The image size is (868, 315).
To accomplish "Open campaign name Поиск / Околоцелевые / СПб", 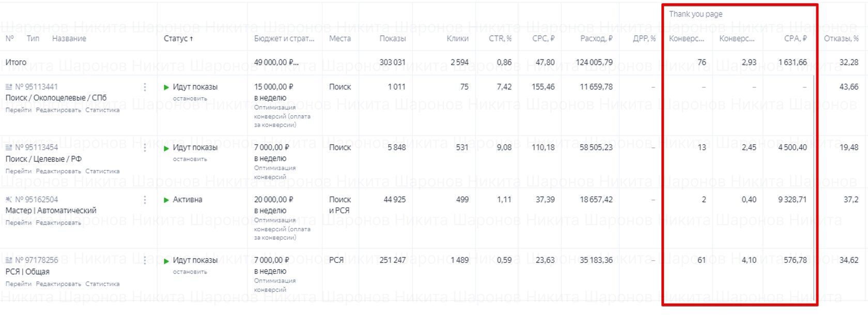I will tap(56, 98).
